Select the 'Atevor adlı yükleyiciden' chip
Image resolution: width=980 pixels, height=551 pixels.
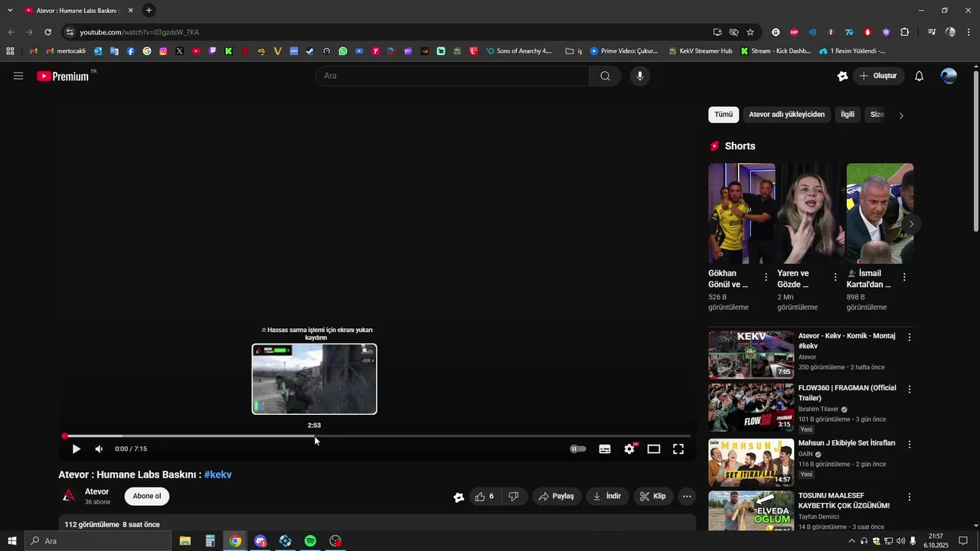[x=786, y=115]
